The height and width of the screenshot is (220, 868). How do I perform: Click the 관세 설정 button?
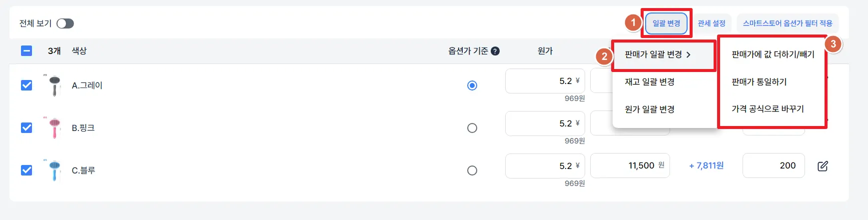pyautogui.click(x=711, y=23)
